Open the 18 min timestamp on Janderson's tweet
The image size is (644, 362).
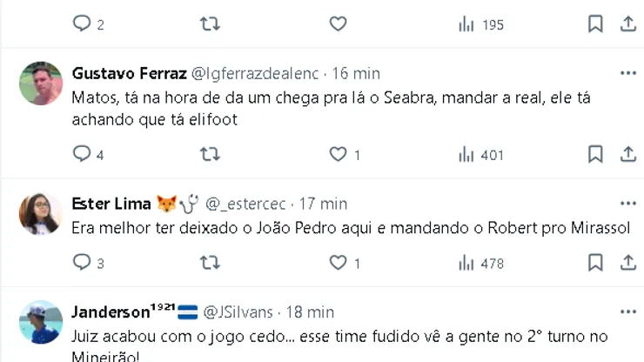point(310,312)
